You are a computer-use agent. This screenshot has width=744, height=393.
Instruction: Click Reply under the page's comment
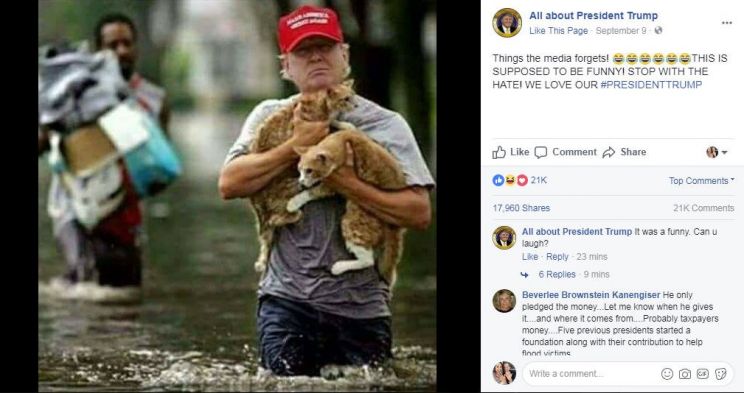557,257
